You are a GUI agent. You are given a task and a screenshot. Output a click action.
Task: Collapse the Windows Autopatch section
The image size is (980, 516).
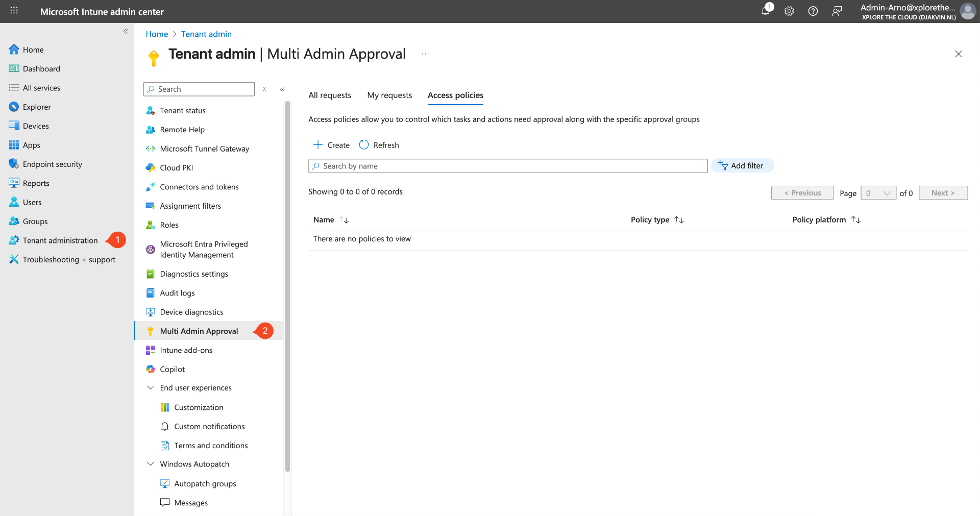point(151,464)
